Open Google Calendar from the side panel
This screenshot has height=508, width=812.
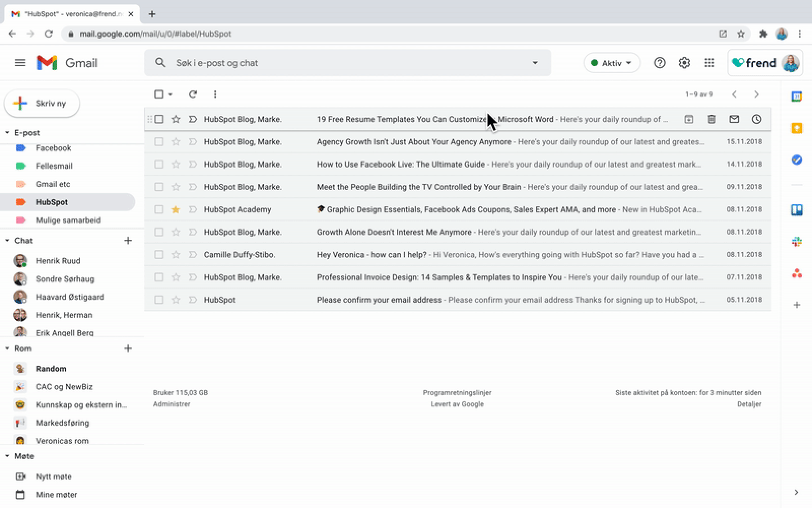tap(797, 97)
